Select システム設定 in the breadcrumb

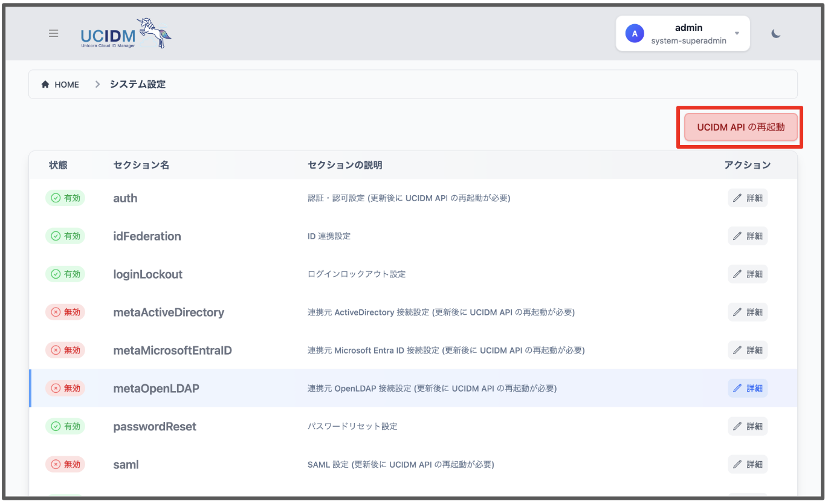click(x=137, y=85)
